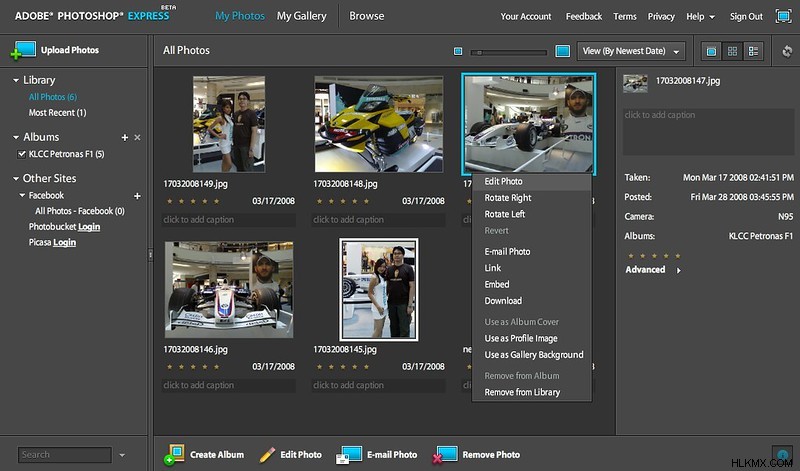This screenshot has height=471, width=800.
Task: Open the search options dropdown arrow
Action: pyautogui.click(x=122, y=455)
